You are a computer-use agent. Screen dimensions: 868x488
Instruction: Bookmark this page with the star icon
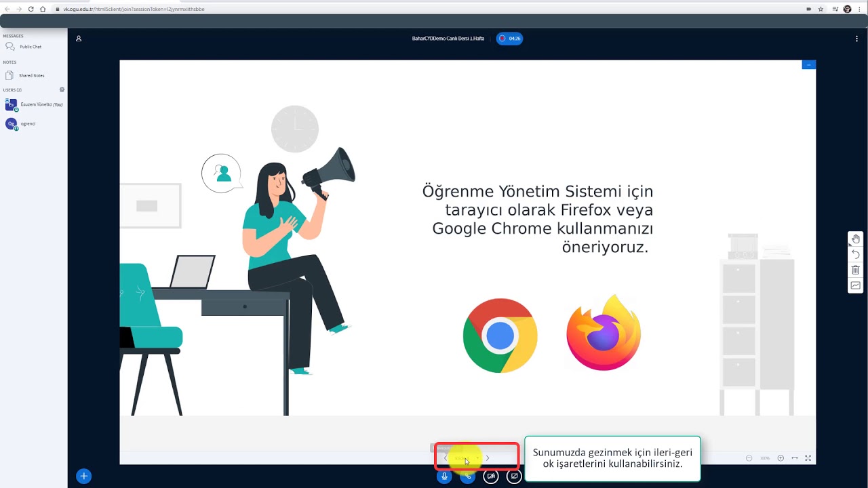[821, 9]
